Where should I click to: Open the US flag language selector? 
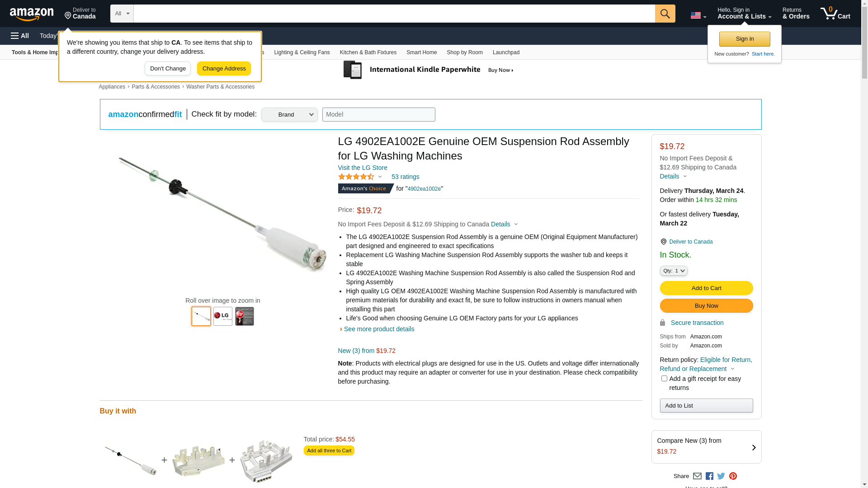tap(698, 15)
